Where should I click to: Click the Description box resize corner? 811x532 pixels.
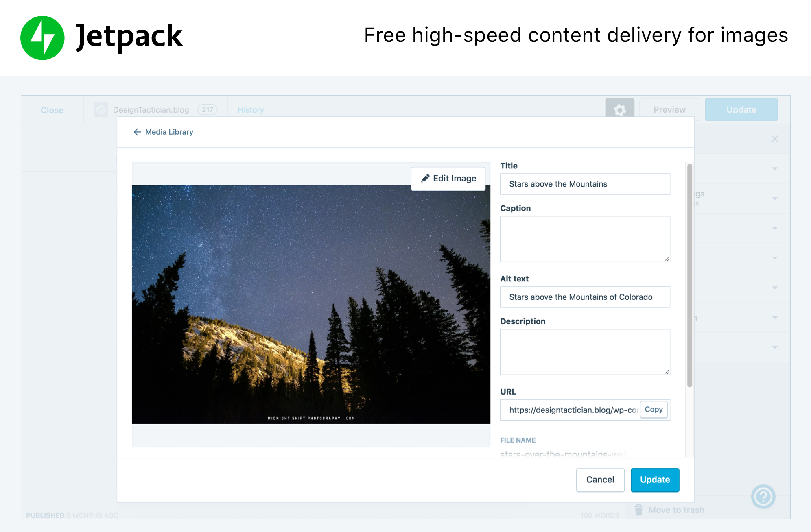(x=667, y=372)
